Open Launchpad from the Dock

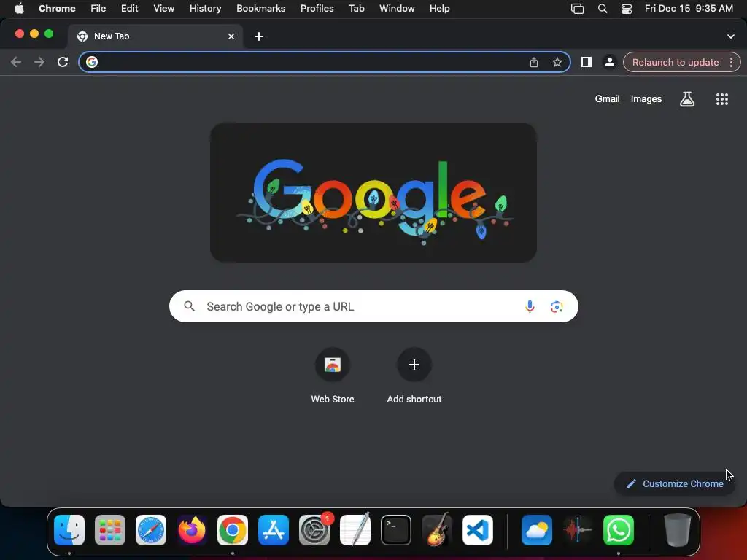click(110, 530)
